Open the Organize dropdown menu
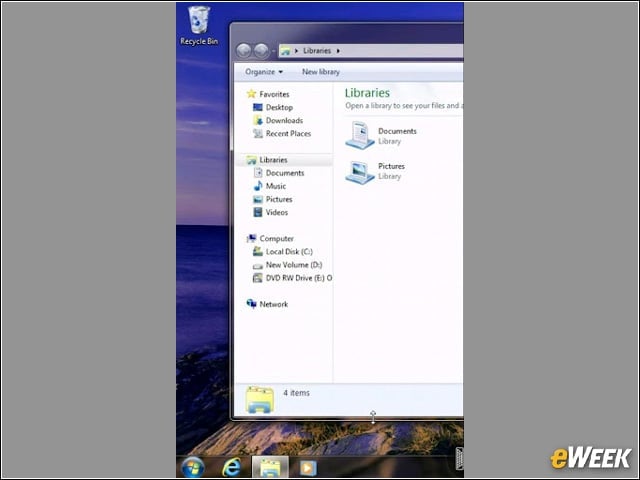The width and height of the screenshot is (640, 480). pos(264,72)
